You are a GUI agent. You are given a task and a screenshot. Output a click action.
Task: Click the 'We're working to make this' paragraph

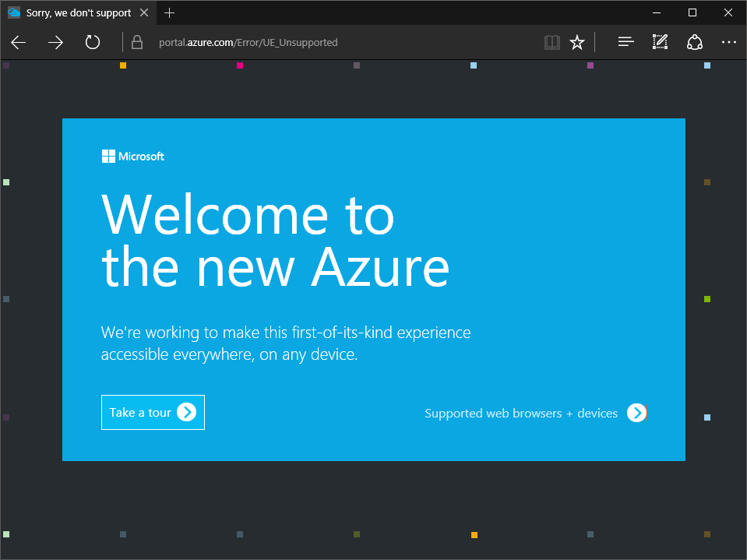point(285,343)
